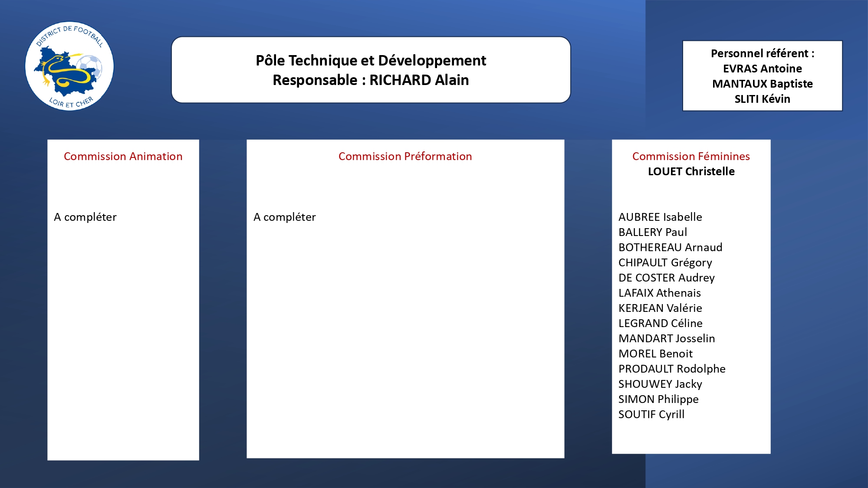
Task: Click KERJEAN Valérie in the list
Action: (x=660, y=308)
